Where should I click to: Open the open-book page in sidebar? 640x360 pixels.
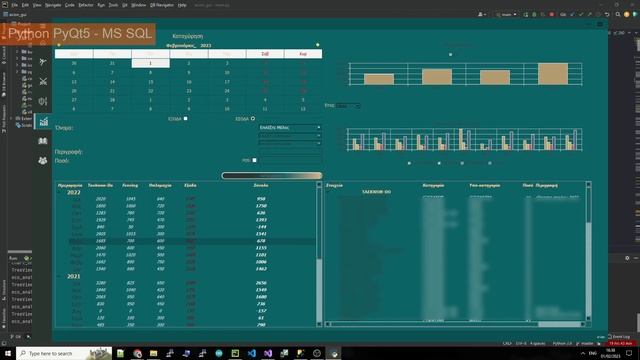coord(43,141)
